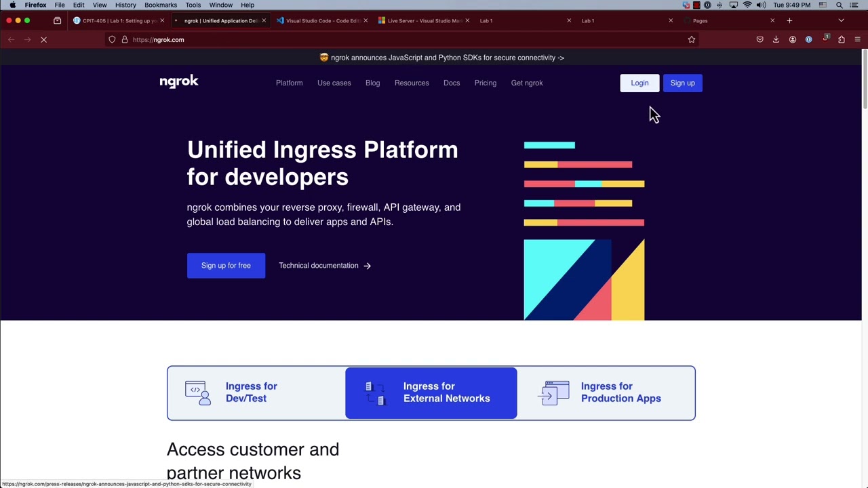The image size is (868, 488).
Task: Close the Live Server tab
Action: [x=467, y=21]
